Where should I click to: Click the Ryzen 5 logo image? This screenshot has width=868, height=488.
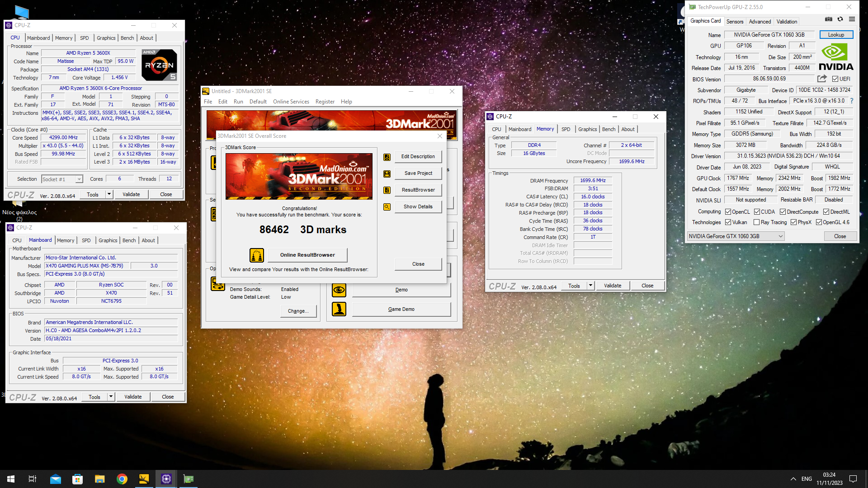click(x=159, y=65)
